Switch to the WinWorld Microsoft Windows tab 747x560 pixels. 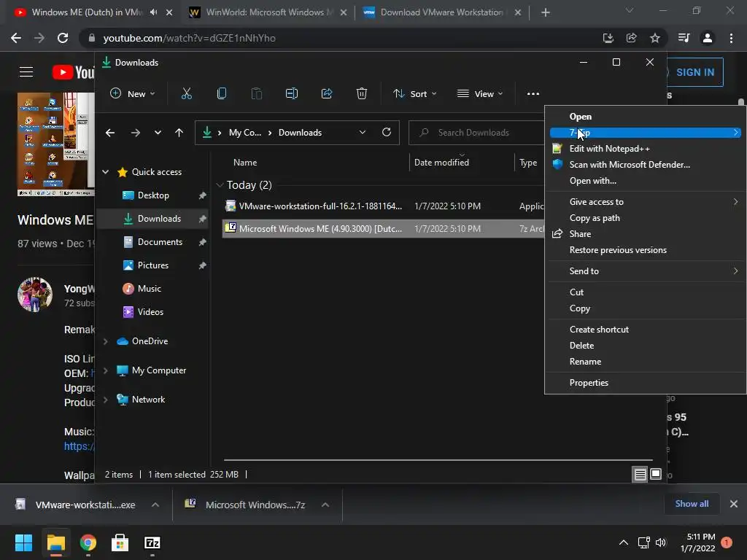click(x=267, y=12)
